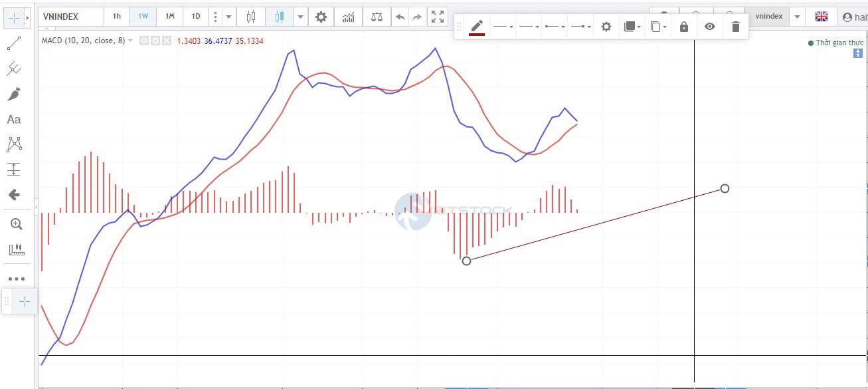
Task: Activate the zoom in tool
Action: pos(17,224)
